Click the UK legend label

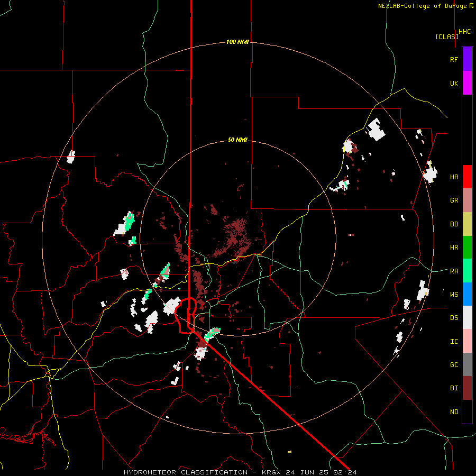click(x=454, y=83)
